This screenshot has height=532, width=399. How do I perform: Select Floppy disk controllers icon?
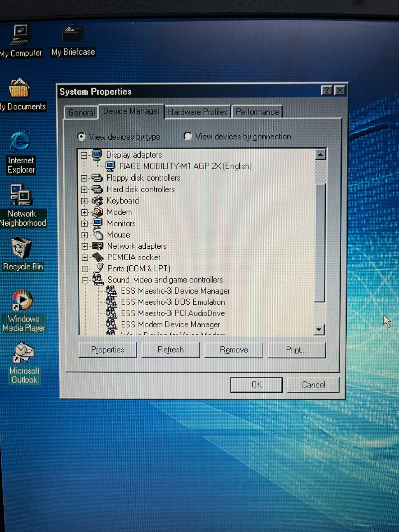[97, 178]
